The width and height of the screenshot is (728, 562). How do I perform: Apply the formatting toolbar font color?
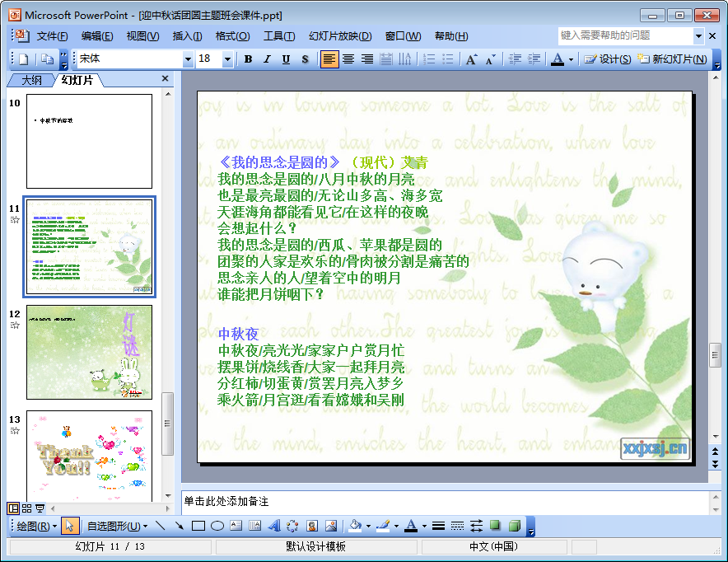tap(558, 59)
